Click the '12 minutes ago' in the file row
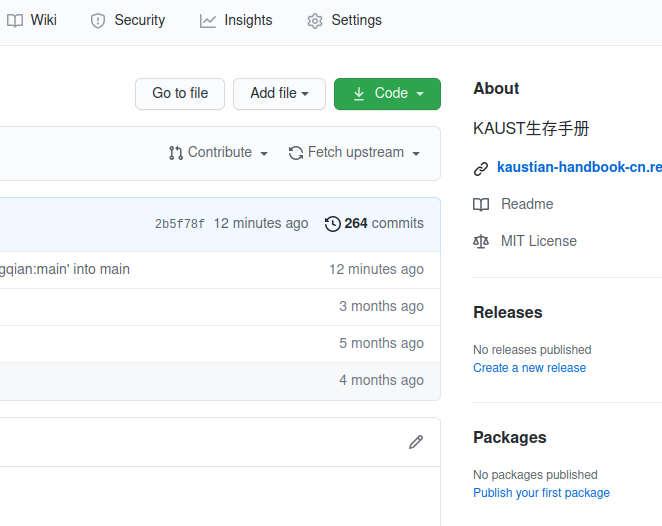The image size is (662, 526). (377, 269)
